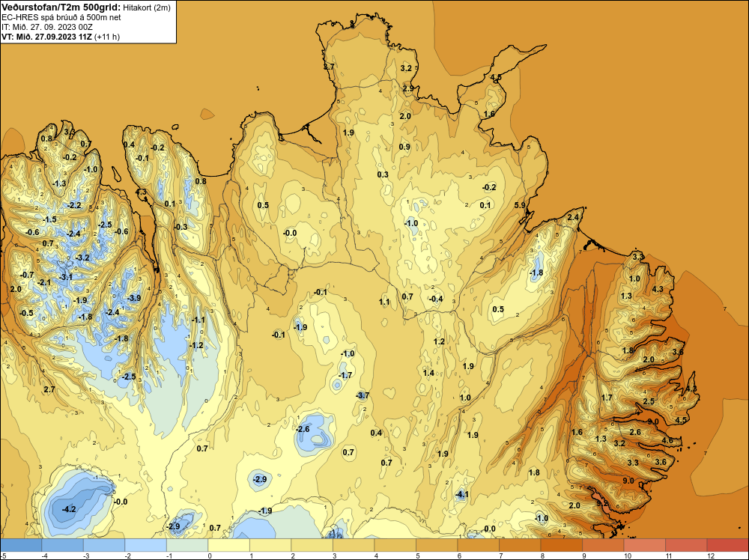Click the "-0.7" temperature value
This screenshot has width=749, height=560.
tap(27, 275)
